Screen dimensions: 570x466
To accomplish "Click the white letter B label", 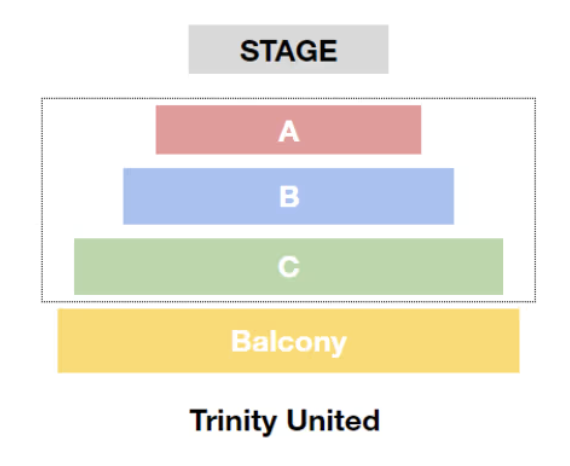I will tap(289, 197).
